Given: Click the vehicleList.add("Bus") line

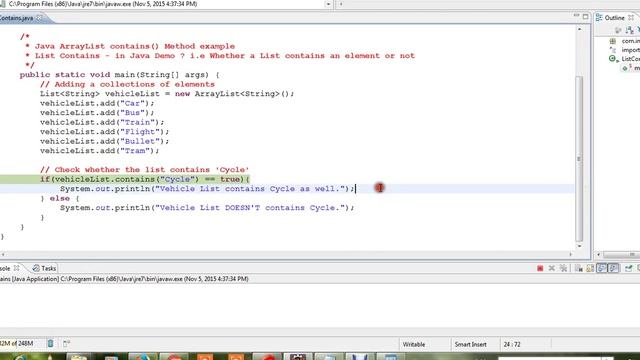Looking at the screenshot, I should [97, 113].
